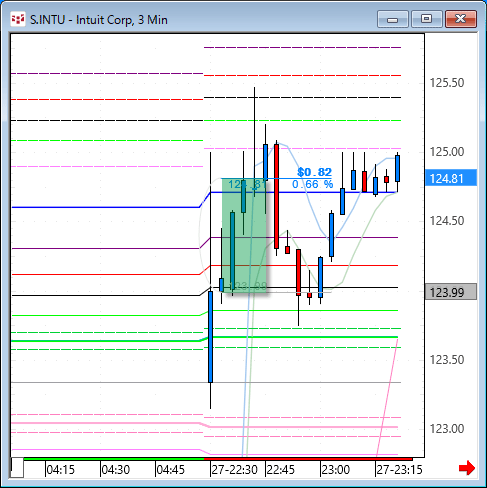Screen dimensions: 487x488
Task: Click the gray 123.99 price marker label
Action: (451, 292)
